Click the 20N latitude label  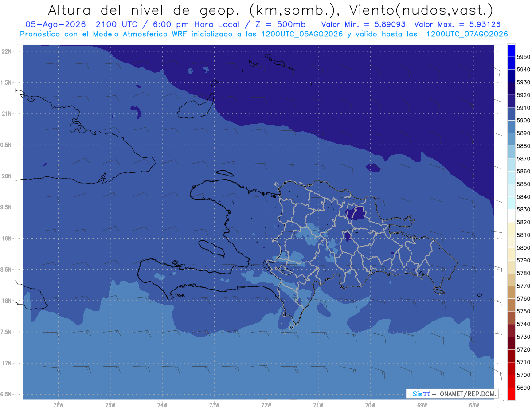tap(7, 176)
